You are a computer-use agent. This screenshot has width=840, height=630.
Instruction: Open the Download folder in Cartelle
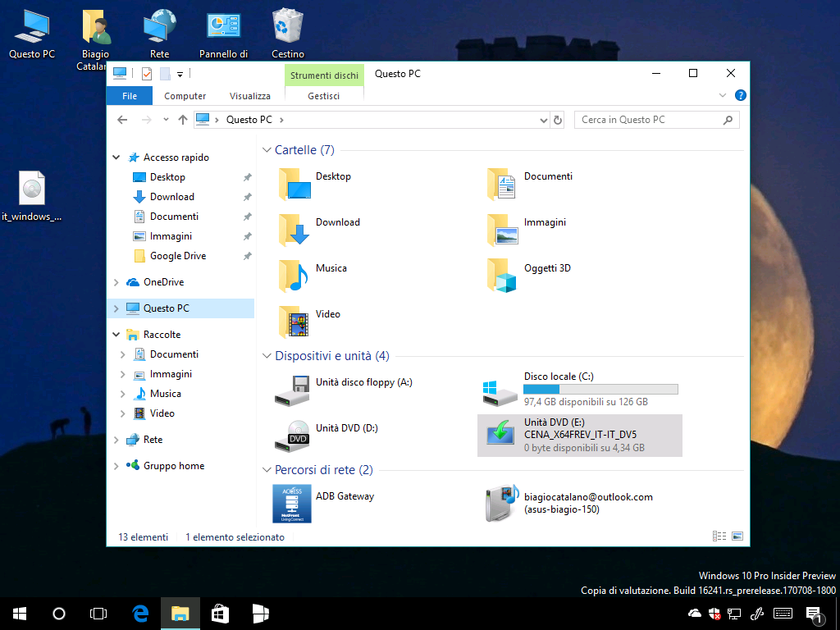pyautogui.click(x=319, y=230)
